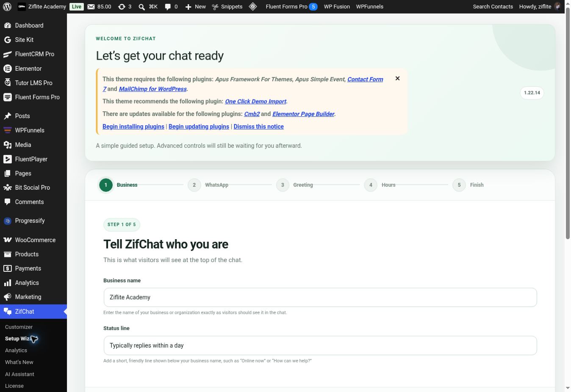Open Ziflite Academy site menu
571x392 pixels.
click(42, 6)
